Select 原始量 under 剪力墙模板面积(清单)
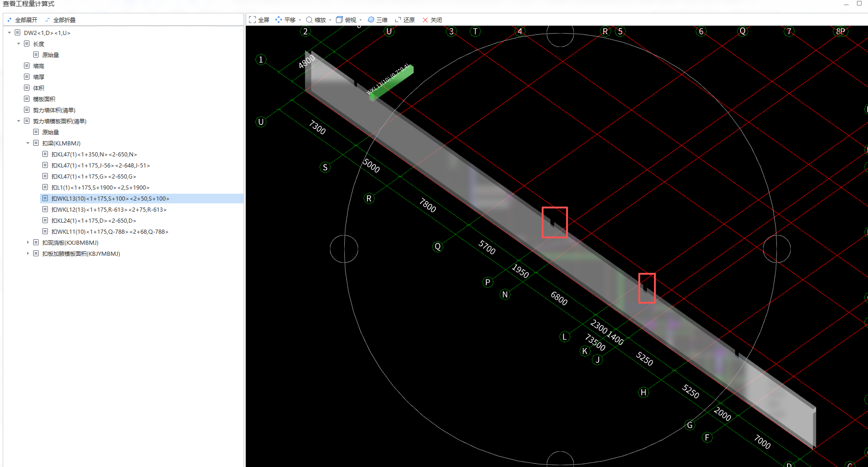Image resolution: width=868 pixels, height=467 pixels. coord(51,133)
